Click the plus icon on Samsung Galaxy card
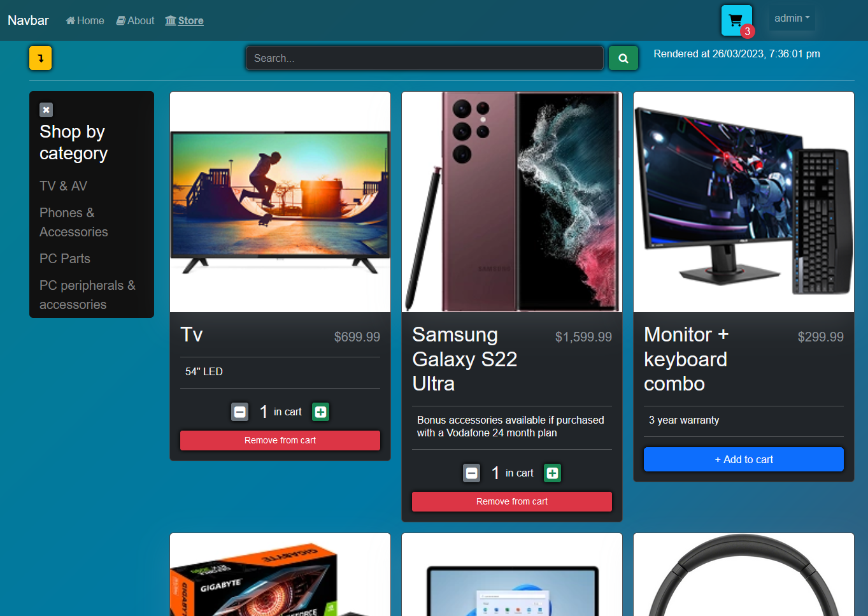Image resolution: width=868 pixels, height=616 pixels. click(552, 473)
